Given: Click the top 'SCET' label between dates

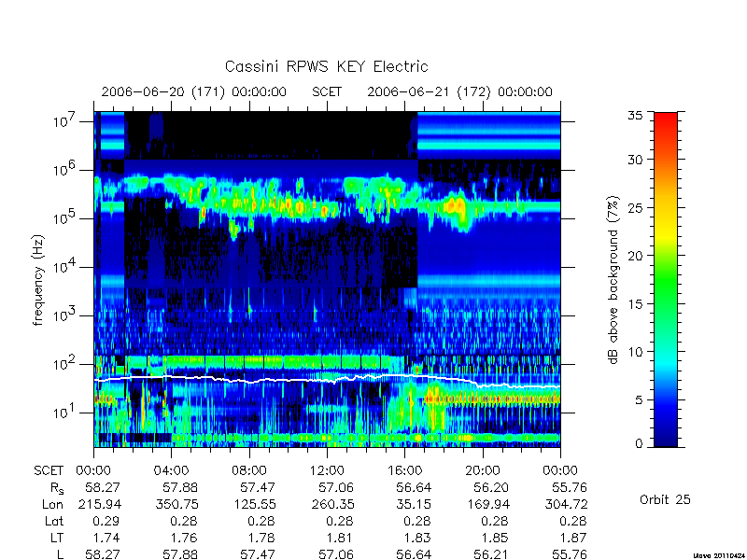Looking at the screenshot, I should [327, 91].
